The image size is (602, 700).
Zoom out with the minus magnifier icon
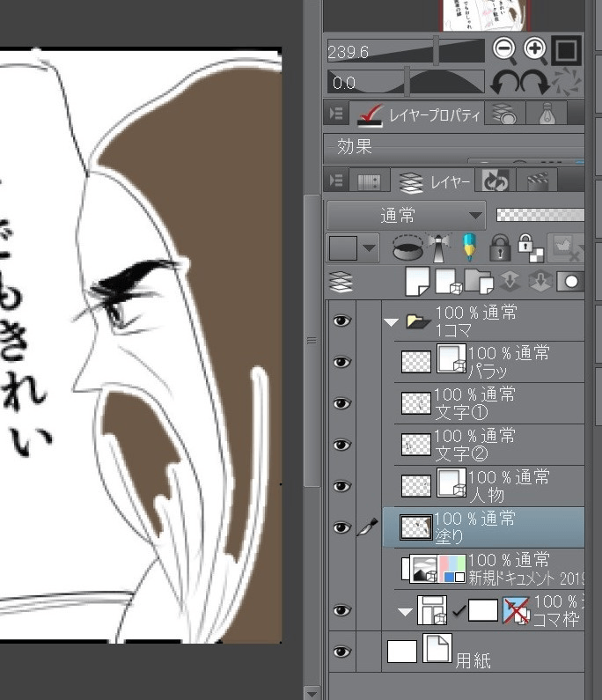point(505,50)
